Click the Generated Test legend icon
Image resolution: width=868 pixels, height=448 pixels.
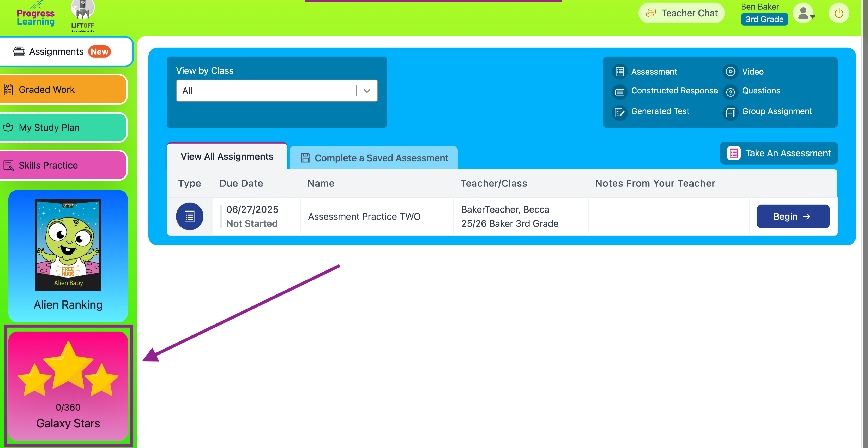point(620,112)
